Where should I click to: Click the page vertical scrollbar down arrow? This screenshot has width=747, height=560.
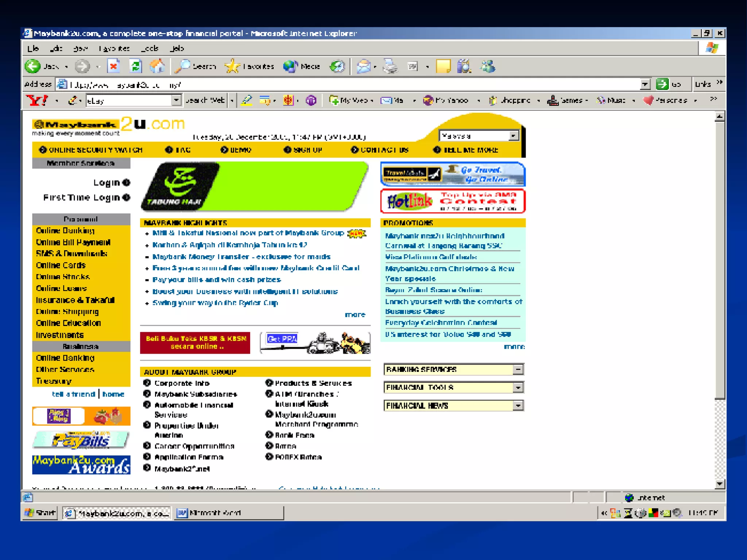tap(719, 484)
